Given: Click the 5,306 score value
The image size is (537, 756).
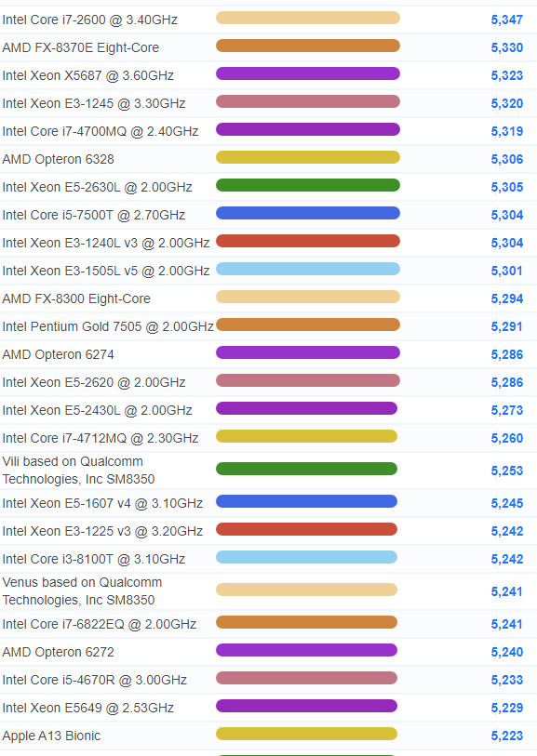Looking at the screenshot, I should [x=506, y=160].
